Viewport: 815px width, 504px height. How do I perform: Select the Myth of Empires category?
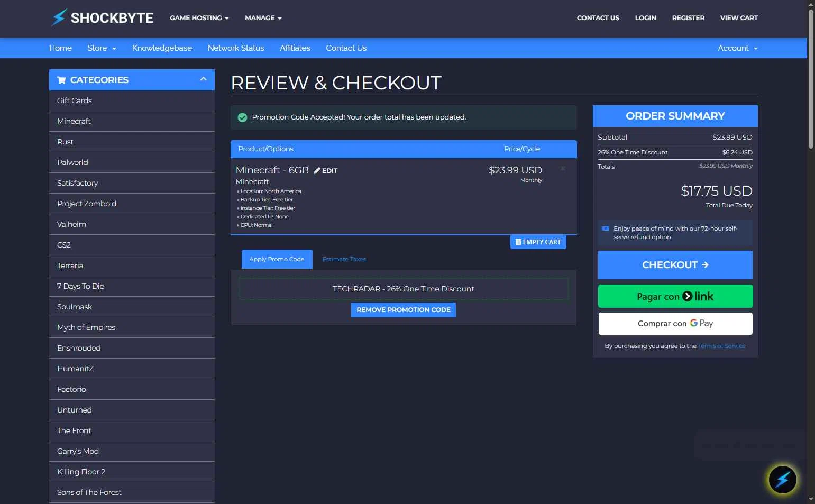coord(132,327)
